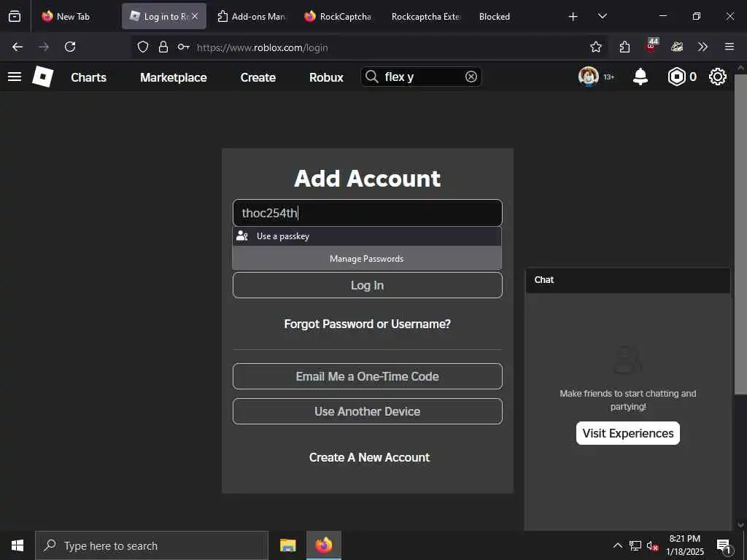This screenshot has height=560, width=747.
Task: Open Windows Action Center notifications
Action: [724, 546]
